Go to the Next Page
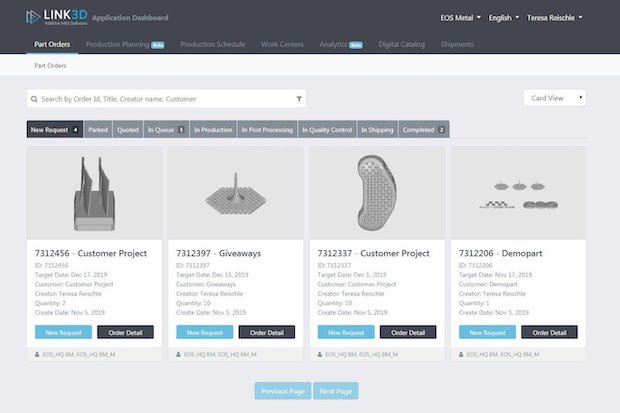 tap(335, 391)
